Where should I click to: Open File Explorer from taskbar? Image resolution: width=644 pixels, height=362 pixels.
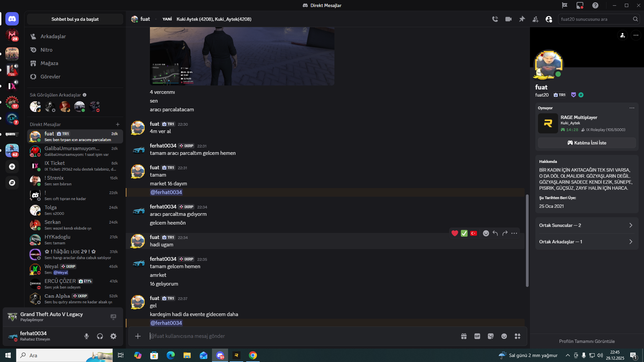[187, 355]
